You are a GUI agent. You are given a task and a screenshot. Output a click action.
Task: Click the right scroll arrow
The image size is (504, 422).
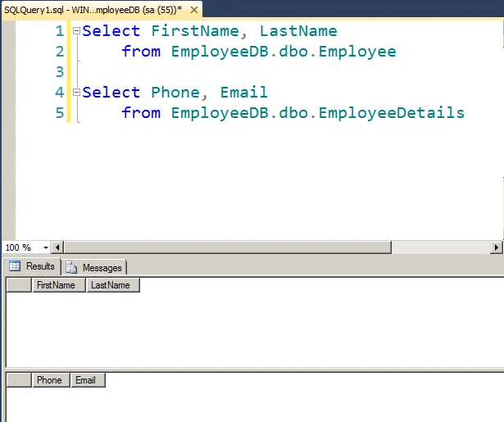pyautogui.click(x=496, y=247)
